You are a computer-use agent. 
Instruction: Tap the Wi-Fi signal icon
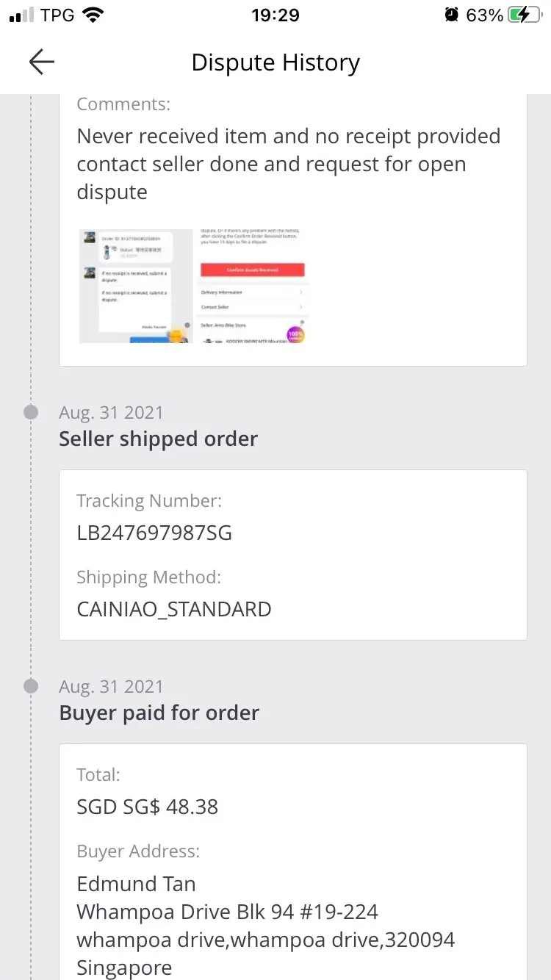[93, 15]
